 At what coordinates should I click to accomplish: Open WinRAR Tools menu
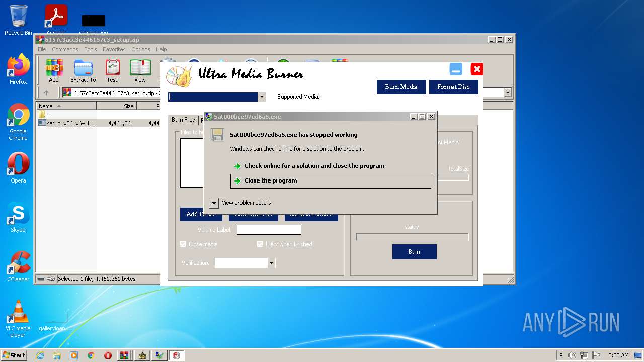[91, 49]
